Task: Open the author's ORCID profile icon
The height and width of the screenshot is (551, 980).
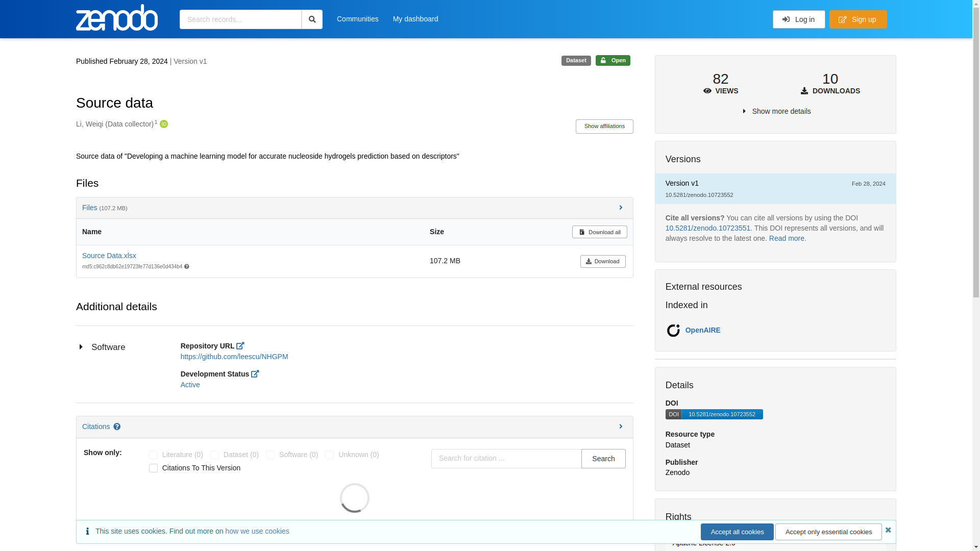Action: click(x=164, y=124)
